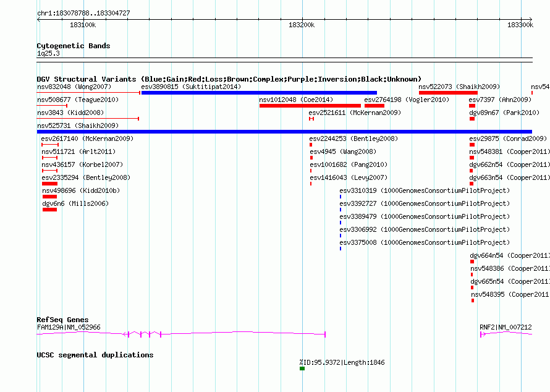Open the RefSeq Genes track title
Screen dimensions: 550x392
[x=63, y=320]
